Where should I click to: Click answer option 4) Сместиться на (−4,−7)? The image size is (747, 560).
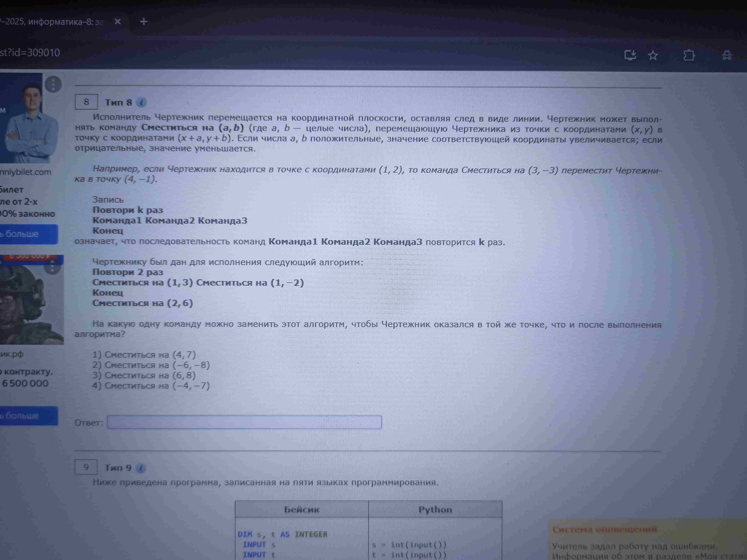(151, 385)
